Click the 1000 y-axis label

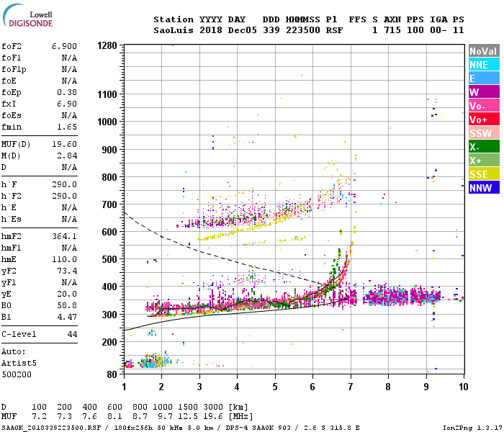[x=107, y=122]
